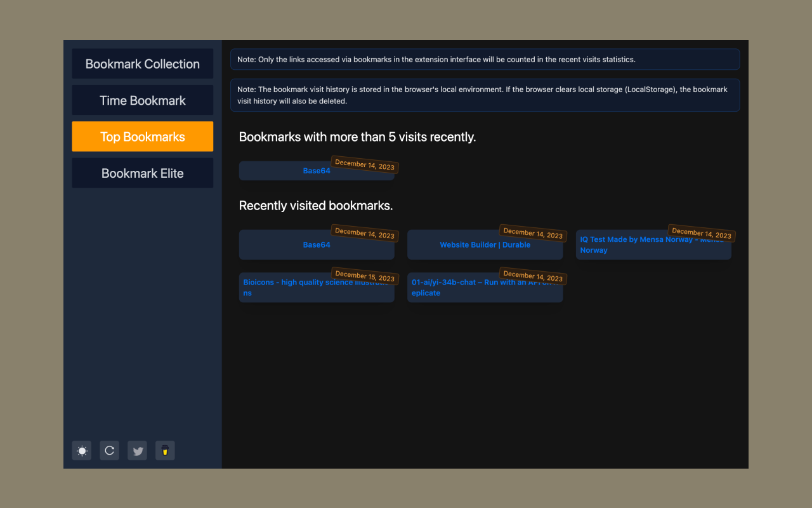Click the 'Recently visited bookmarks.' heading
812x508 pixels.
pos(316,206)
